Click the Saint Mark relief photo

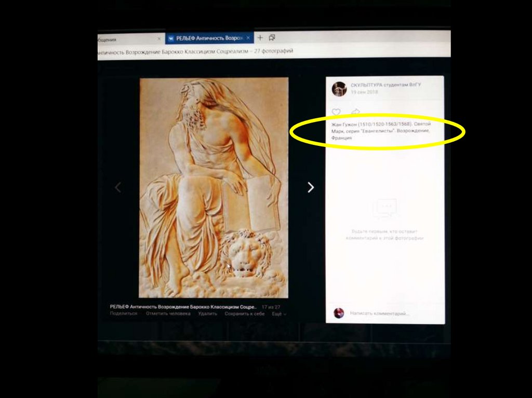(x=214, y=187)
